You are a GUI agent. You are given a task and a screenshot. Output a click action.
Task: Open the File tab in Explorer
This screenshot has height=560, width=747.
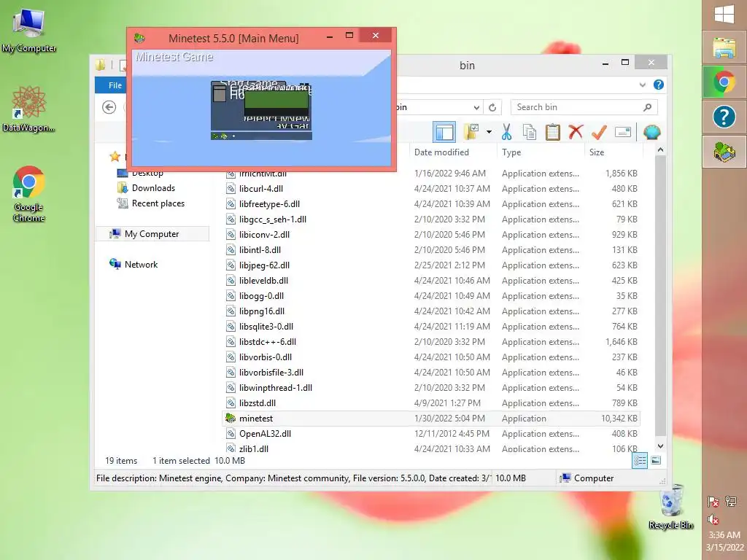click(x=115, y=85)
